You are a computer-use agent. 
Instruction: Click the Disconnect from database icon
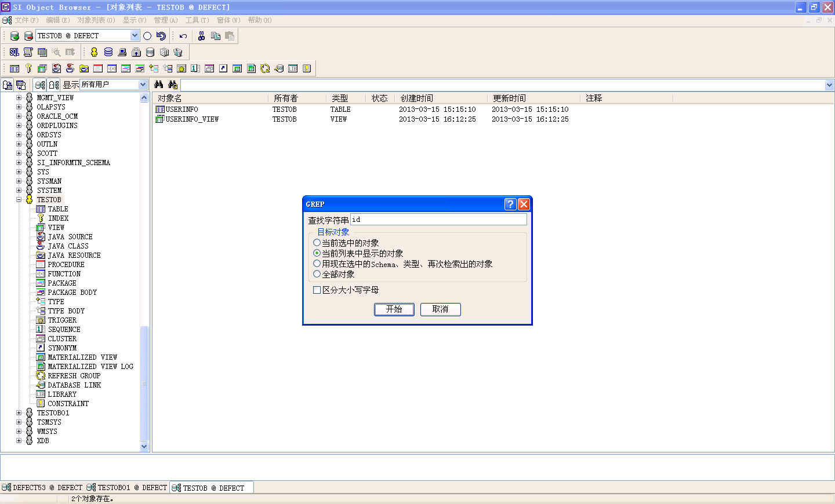click(x=28, y=36)
